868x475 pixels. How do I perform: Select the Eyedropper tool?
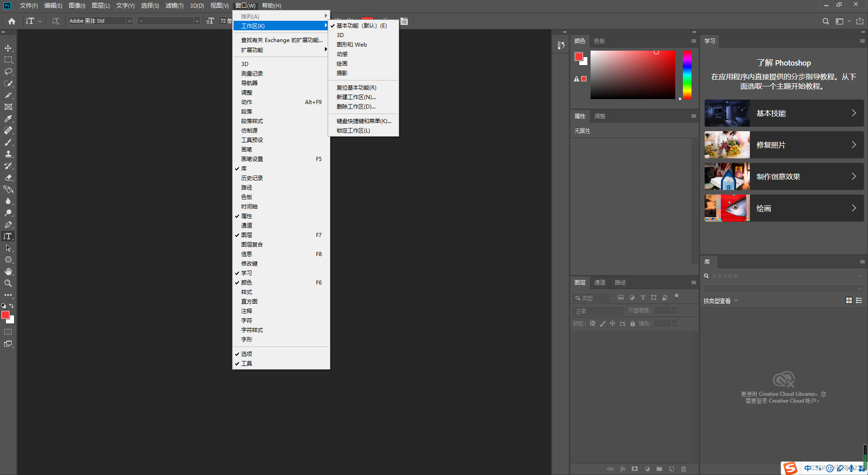pos(8,119)
